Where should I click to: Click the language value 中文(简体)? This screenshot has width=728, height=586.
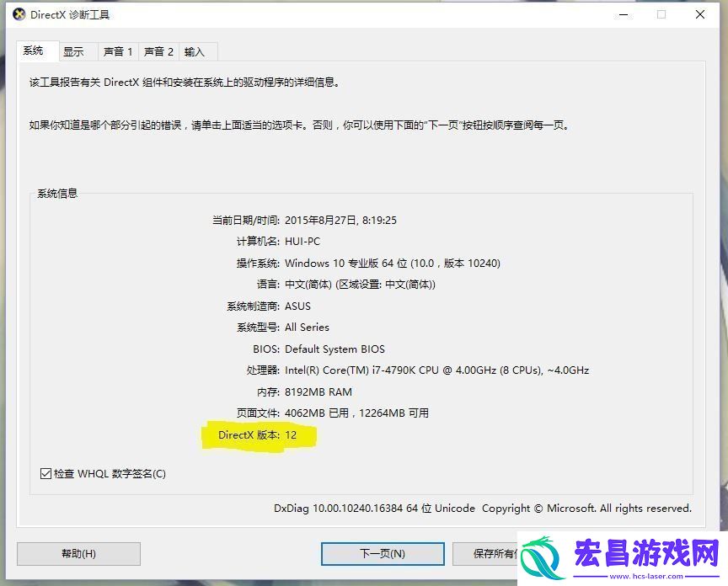[x=360, y=285]
